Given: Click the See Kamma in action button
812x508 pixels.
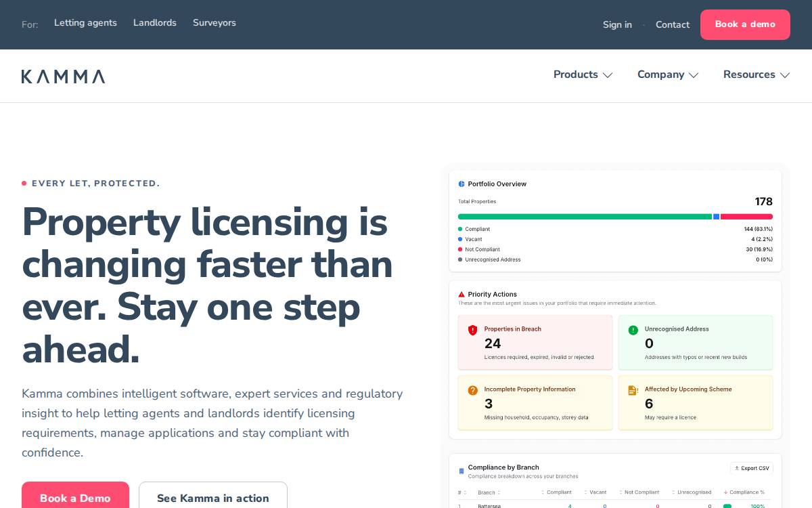Looking at the screenshot, I should pos(213,495).
